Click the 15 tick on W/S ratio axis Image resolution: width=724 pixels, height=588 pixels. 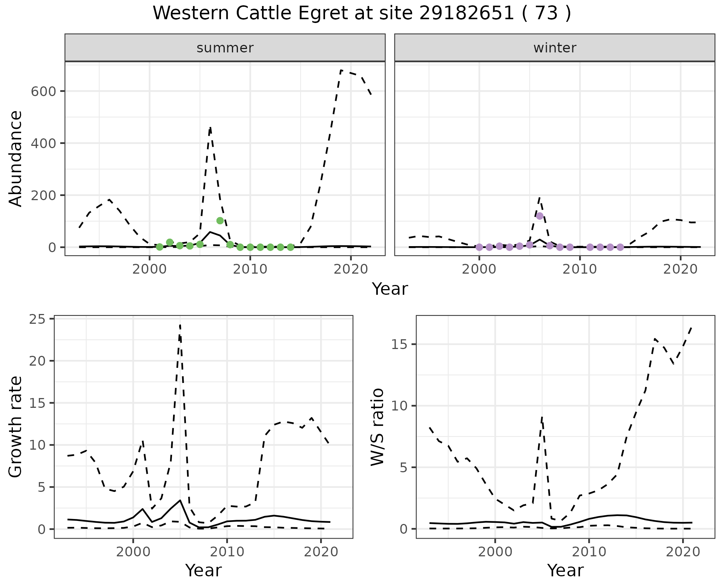(x=399, y=345)
